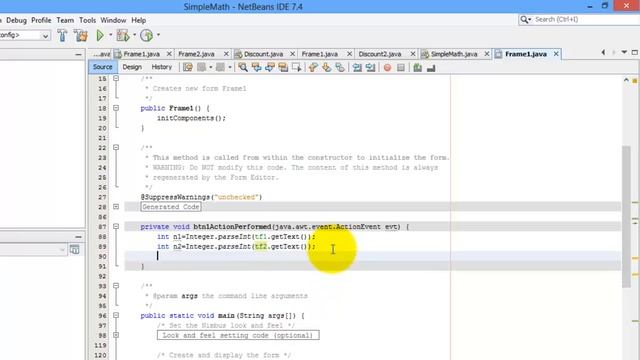This screenshot has width=640, height=360.
Task: Click the Clean and Build Project icon
Action: point(81,36)
